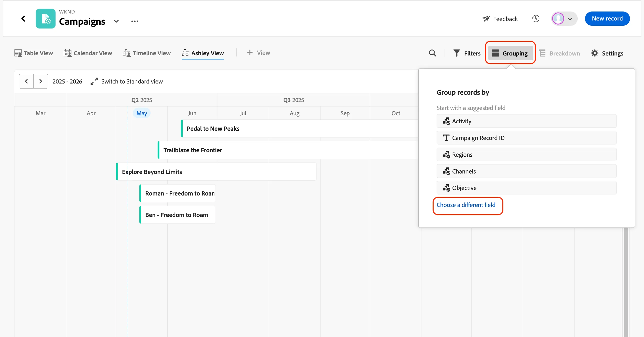The width and height of the screenshot is (644, 337).
Task: Switch to Timeline View tab
Action: (x=147, y=53)
